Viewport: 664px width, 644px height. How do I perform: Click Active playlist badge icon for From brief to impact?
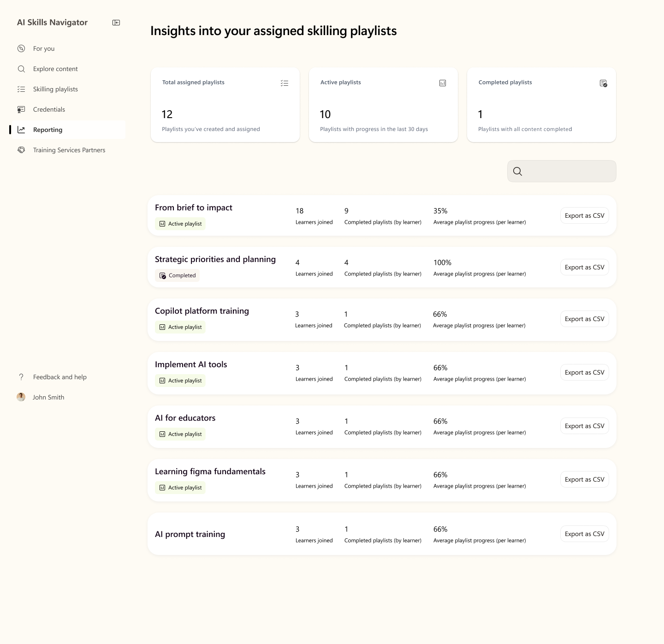click(x=162, y=224)
